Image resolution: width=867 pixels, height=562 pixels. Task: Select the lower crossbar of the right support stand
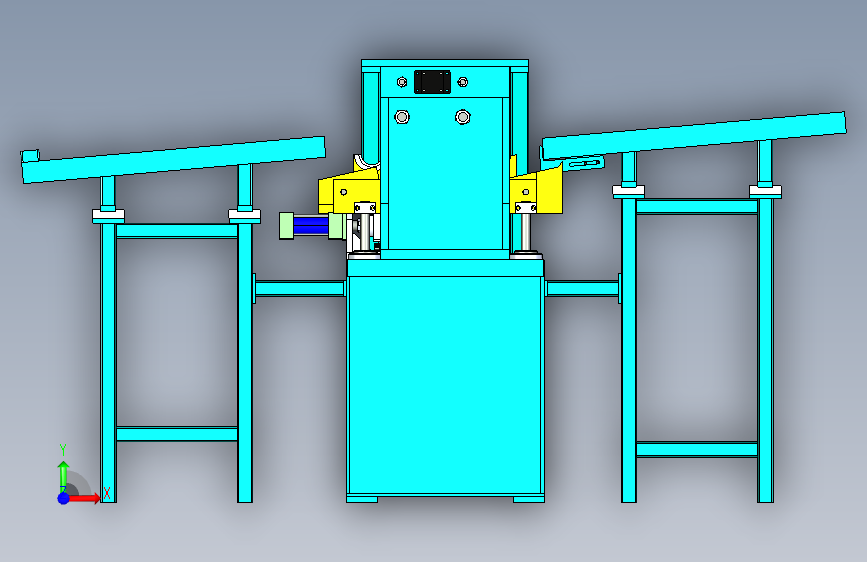[x=697, y=449]
